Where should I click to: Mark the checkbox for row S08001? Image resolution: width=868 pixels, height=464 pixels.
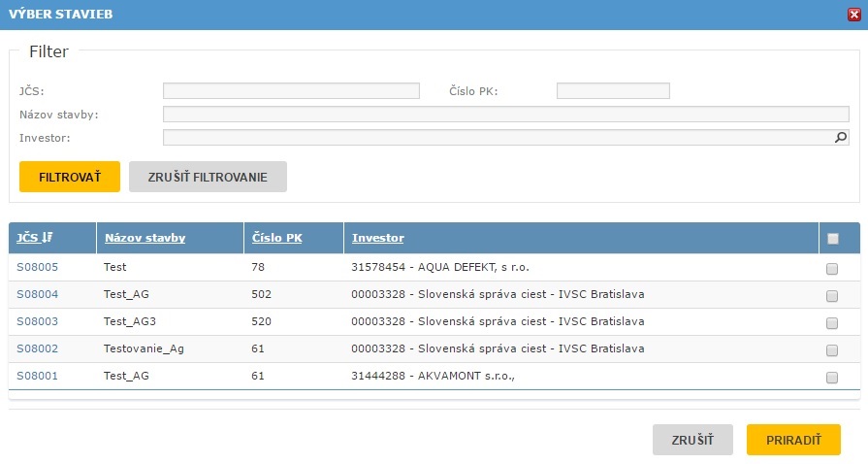pos(832,378)
